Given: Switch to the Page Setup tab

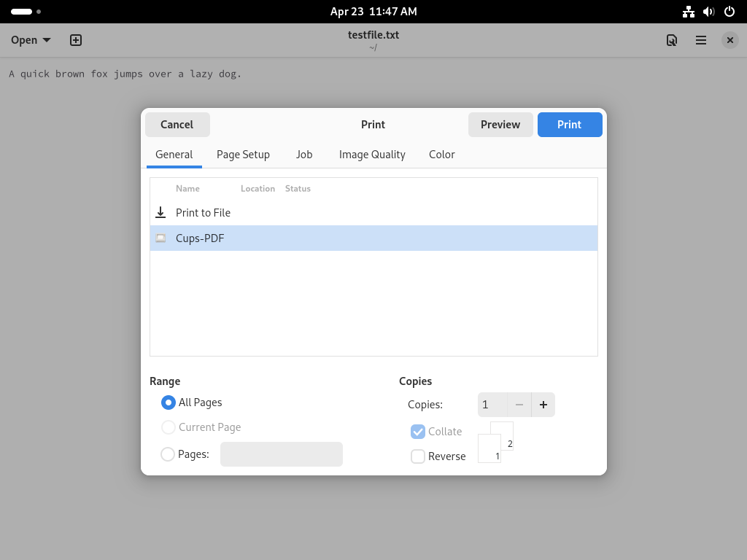Looking at the screenshot, I should 243,155.
